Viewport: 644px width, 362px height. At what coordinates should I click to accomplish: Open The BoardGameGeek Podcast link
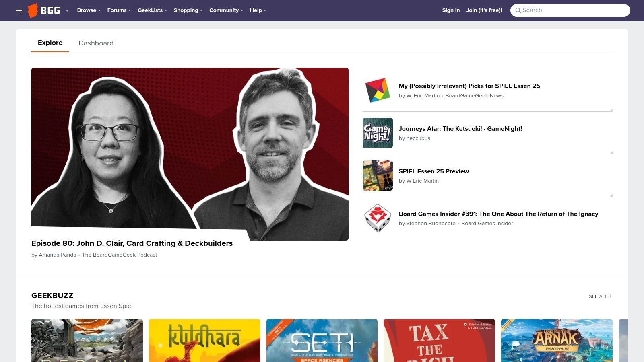[x=120, y=255]
